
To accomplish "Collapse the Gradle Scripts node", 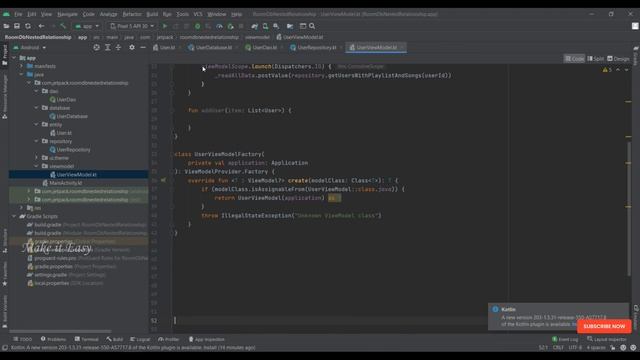I will tap(14, 216).
